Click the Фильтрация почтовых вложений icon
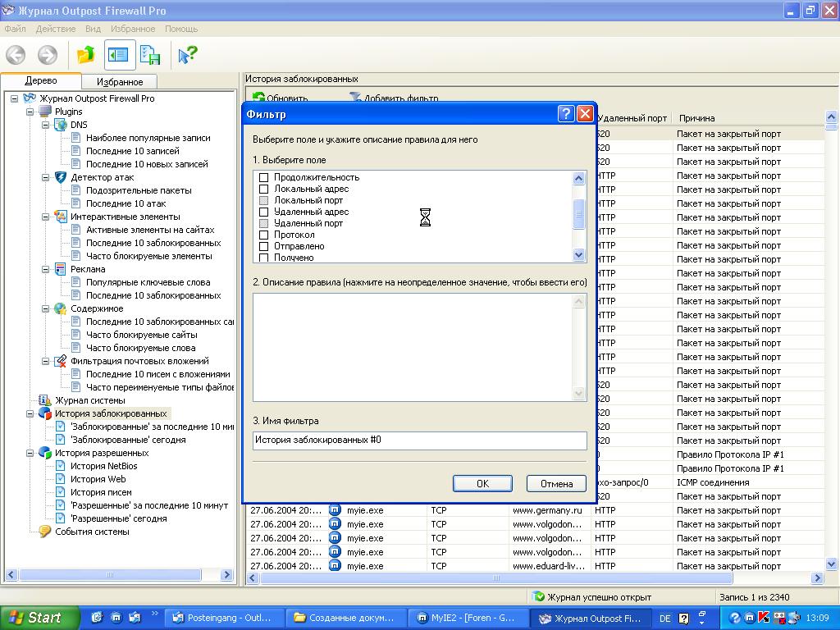This screenshot has height=630, width=840. pos(62,361)
